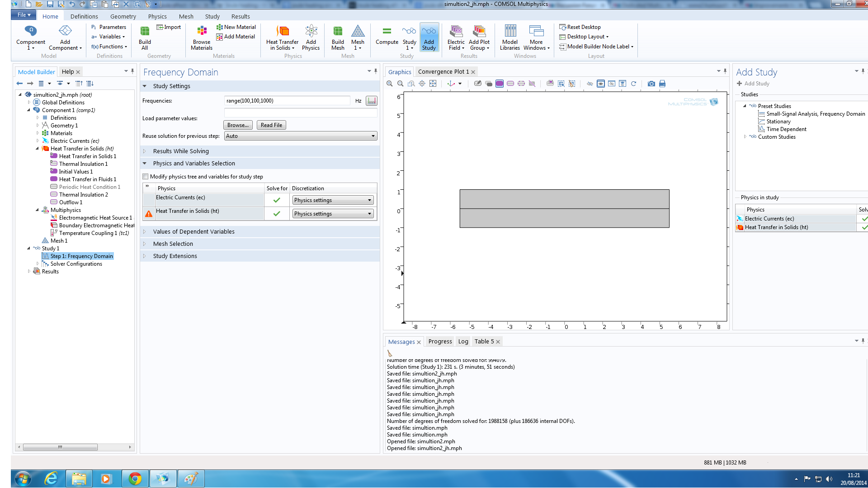868x488 pixels.
Task: Click the Read File button
Action: pos(271,125)
